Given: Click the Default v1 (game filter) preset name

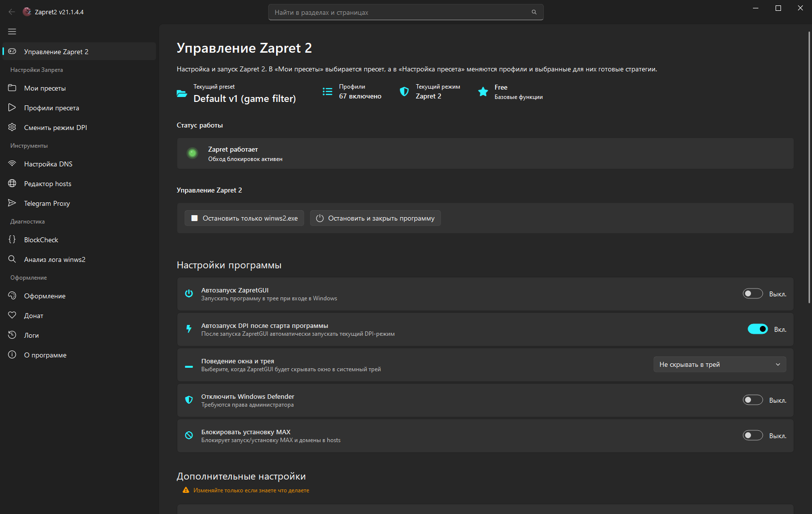Looking at the screenshot, I should tap(245, 98).
